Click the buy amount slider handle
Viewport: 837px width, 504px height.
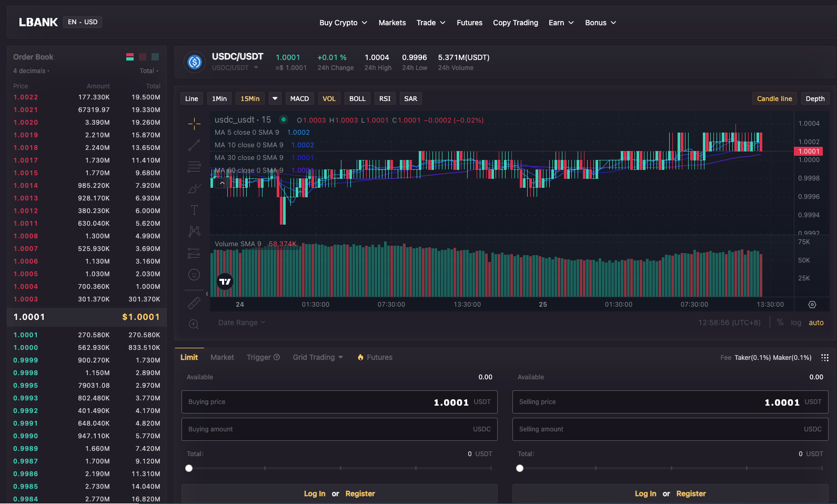coord(189,468)
